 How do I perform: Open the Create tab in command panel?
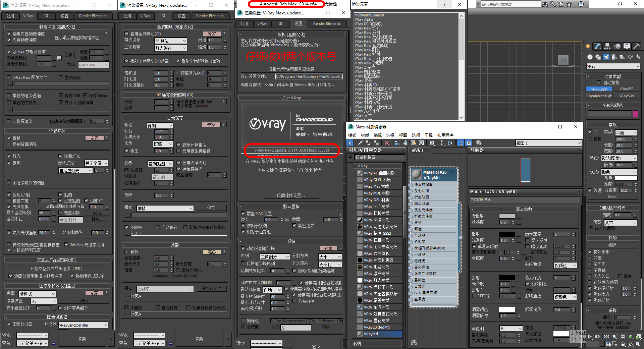(588, 46)
